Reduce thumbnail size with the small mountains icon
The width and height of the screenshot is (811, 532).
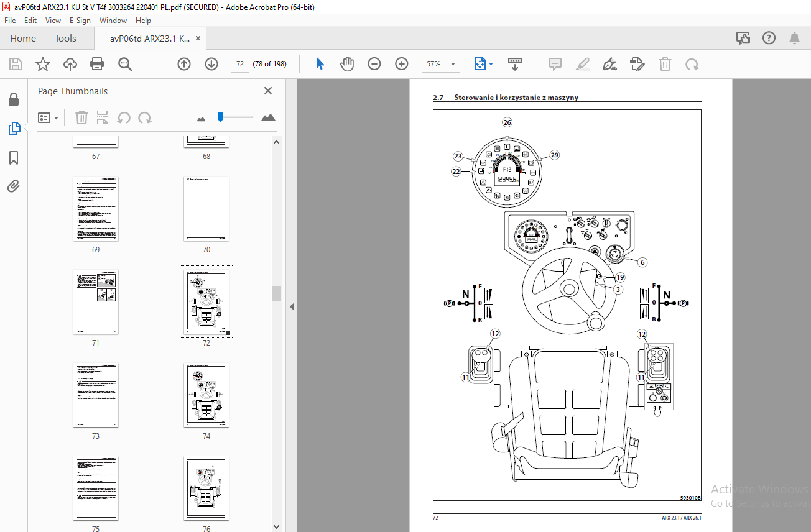pyautogui.click(x=202, y=118)
